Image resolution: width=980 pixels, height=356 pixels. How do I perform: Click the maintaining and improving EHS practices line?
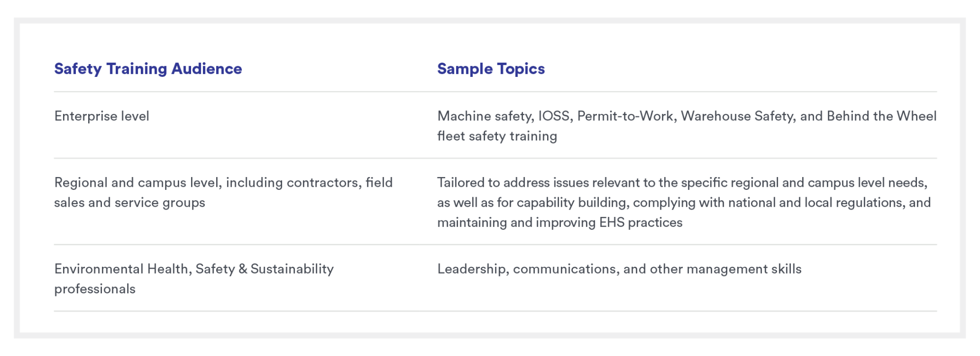pos(560,222)
